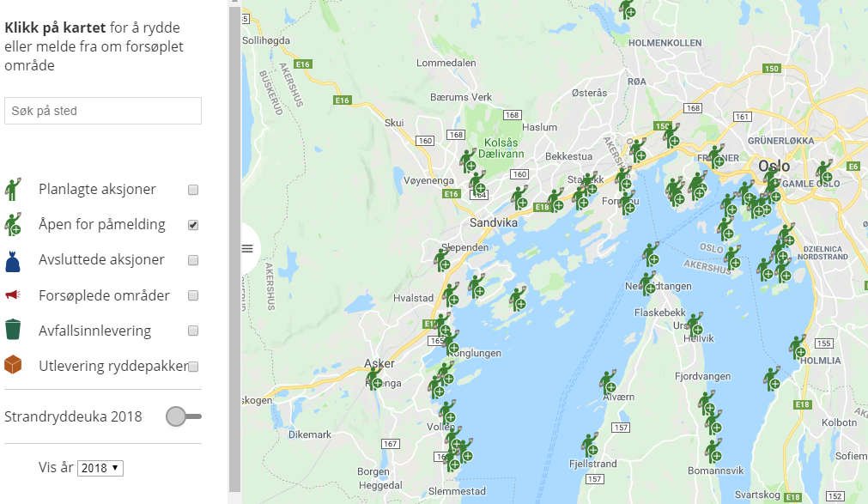868x504 pixels.
Task: Click the Bekkestua place label
Action: [568, 156]
